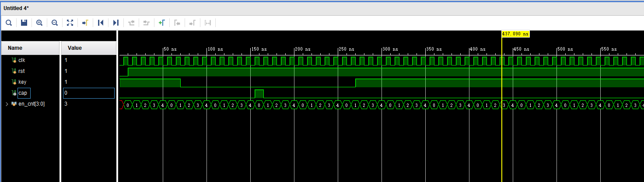
Task: Select the rst signal name
Action: tap(21, 71)
